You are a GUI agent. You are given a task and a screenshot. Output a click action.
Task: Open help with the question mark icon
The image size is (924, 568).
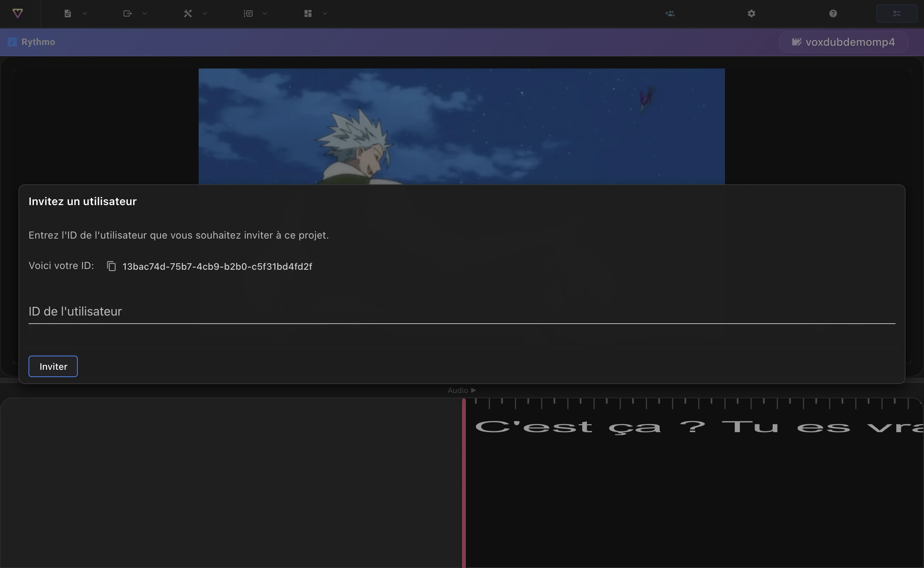click(x=833, y=13)
